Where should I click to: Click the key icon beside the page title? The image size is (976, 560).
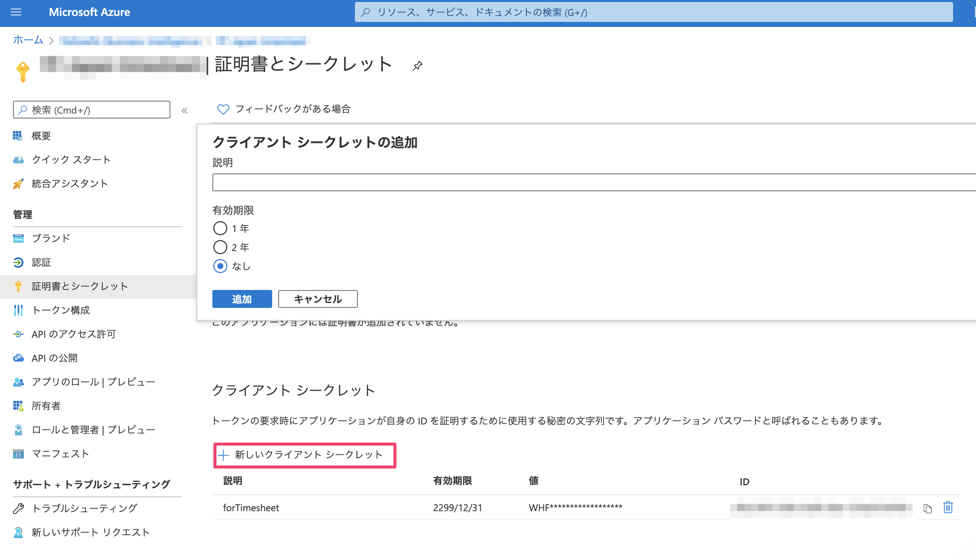point(22,72)
